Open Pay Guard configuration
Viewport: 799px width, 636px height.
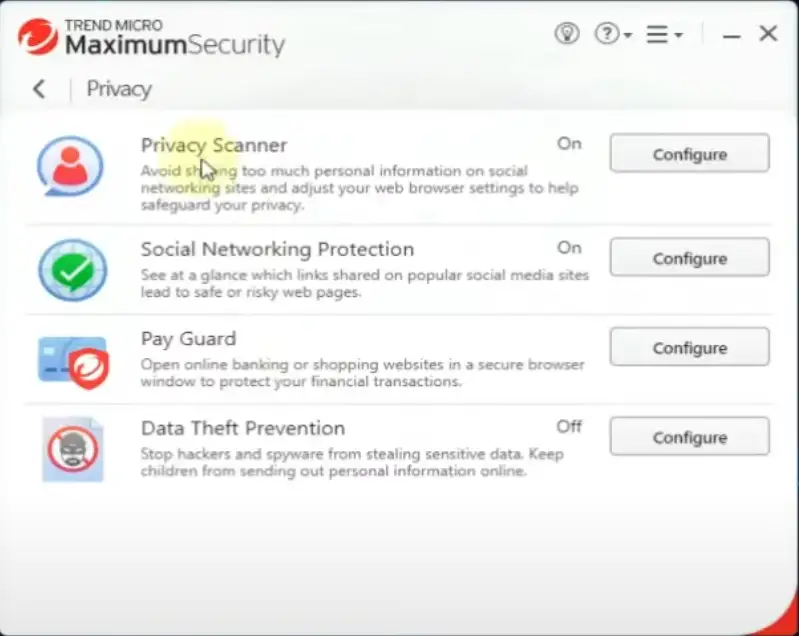click(x=689, y=348)
